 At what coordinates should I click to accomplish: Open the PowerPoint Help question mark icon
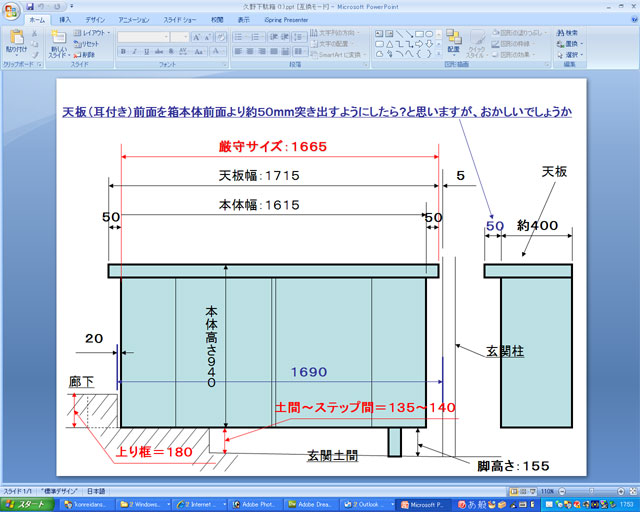(x=630, y=19)
